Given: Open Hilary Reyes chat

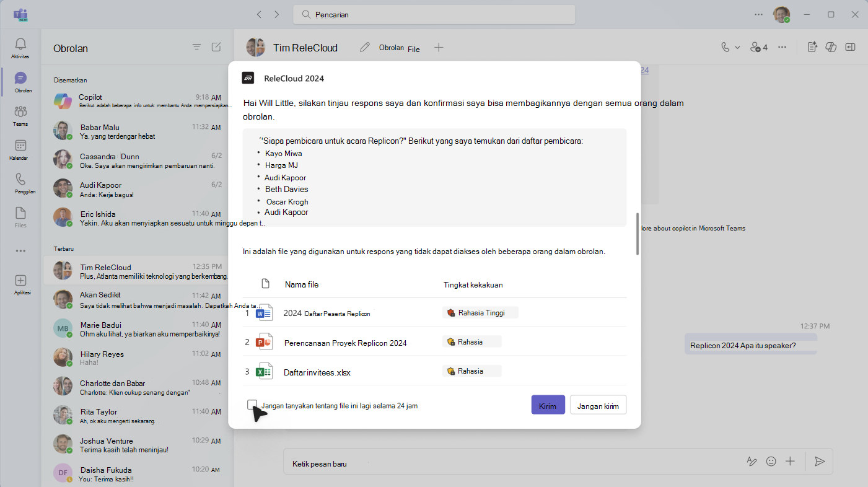Looking at the screenshot, I should pos(137,358).
